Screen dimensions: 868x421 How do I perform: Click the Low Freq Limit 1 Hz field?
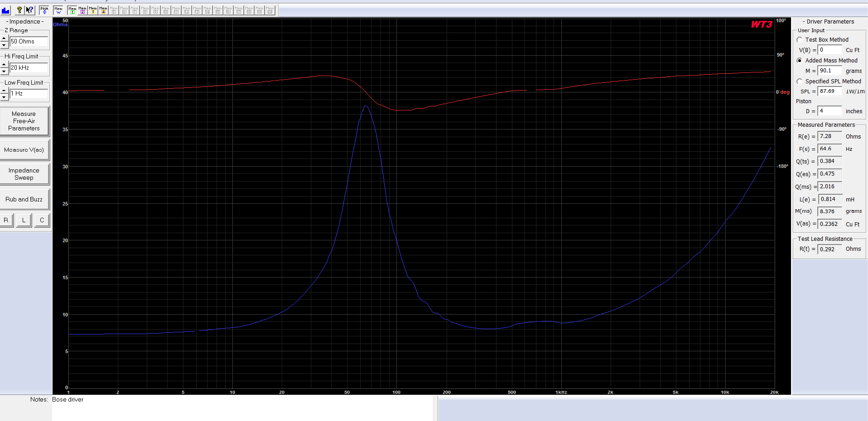(x=29, y=94)
